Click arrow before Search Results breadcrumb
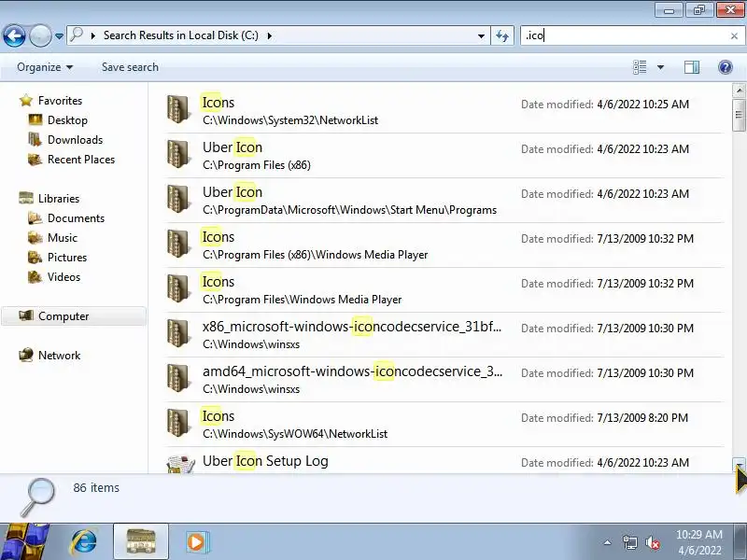 [x=92, y=35]
